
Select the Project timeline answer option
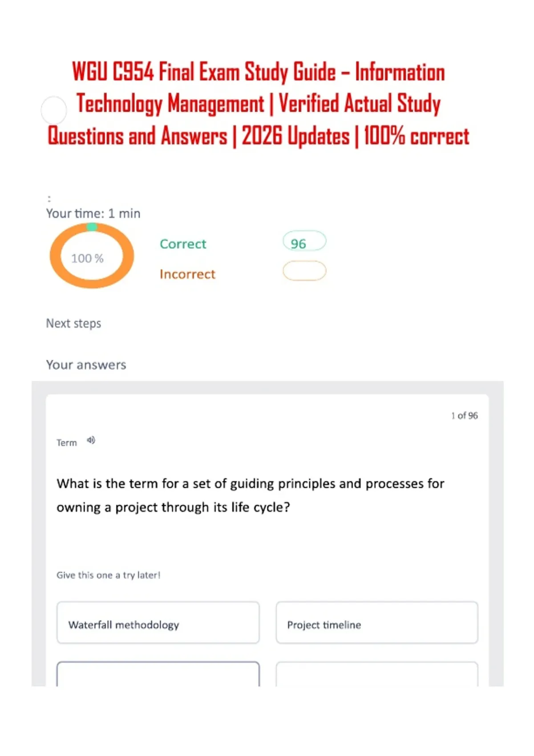click(377, 623)
